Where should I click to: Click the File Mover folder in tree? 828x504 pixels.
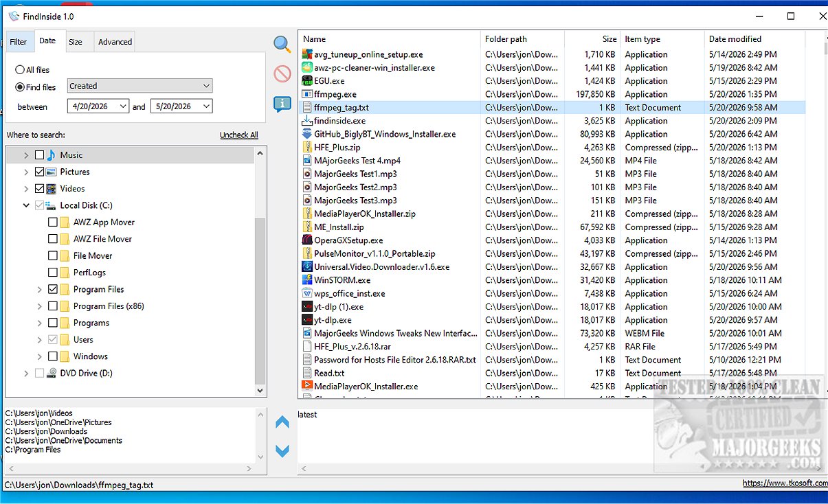pyautogui.click(x=93, y=256)
